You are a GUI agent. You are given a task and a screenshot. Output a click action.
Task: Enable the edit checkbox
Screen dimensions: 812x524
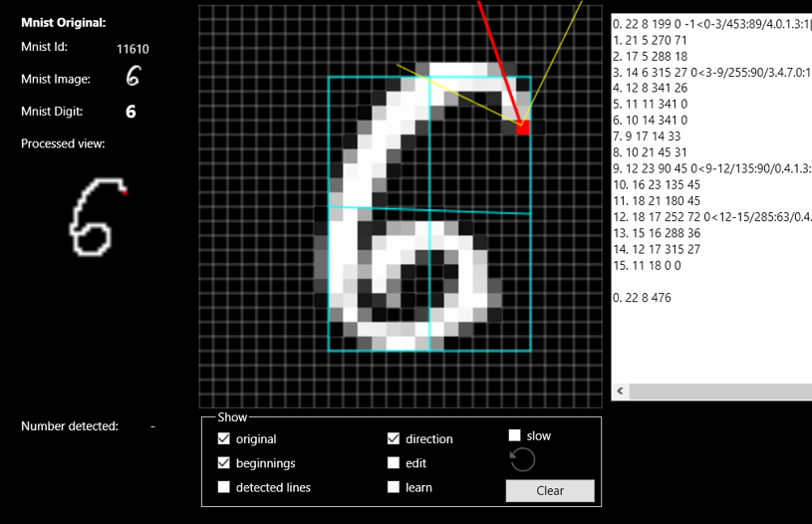pos(394,463)
